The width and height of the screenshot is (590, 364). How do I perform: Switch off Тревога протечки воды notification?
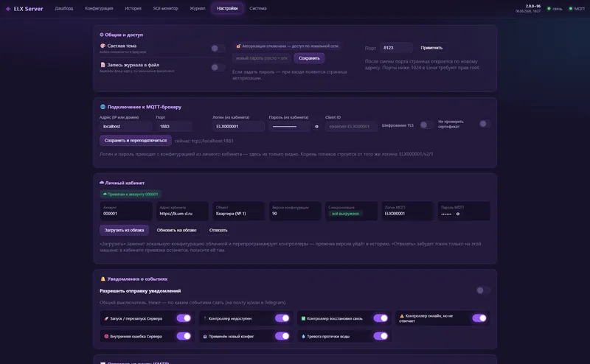click(381, 336)
